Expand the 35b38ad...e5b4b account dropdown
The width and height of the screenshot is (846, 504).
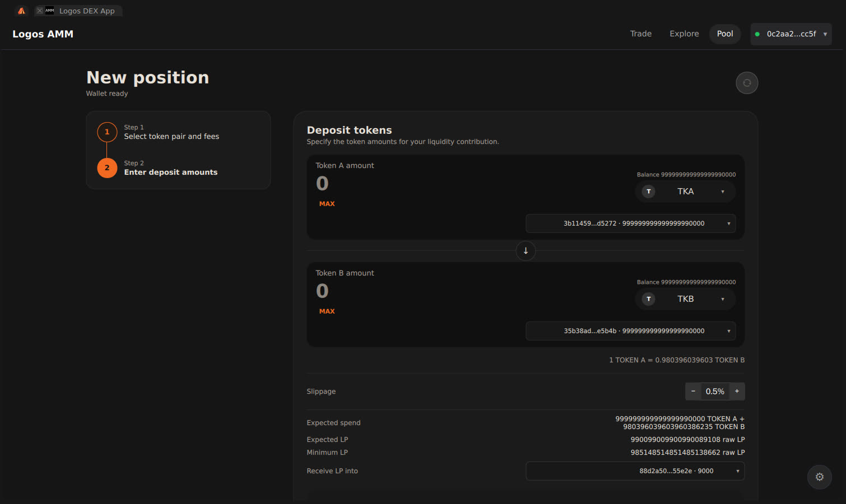(631, 331)
